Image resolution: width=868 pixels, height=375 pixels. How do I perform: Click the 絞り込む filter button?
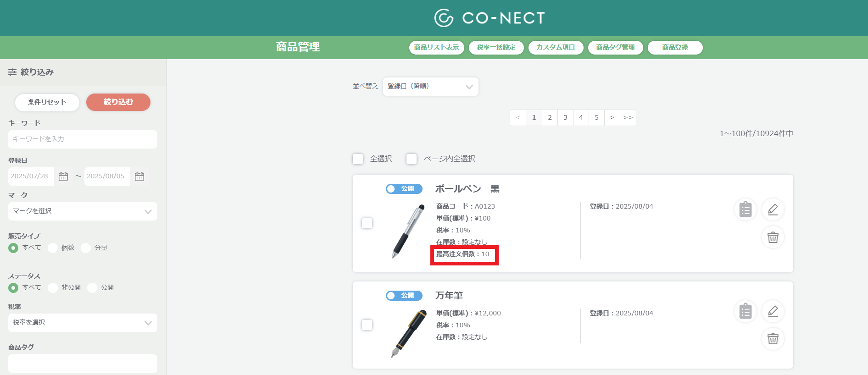[118, 102]
